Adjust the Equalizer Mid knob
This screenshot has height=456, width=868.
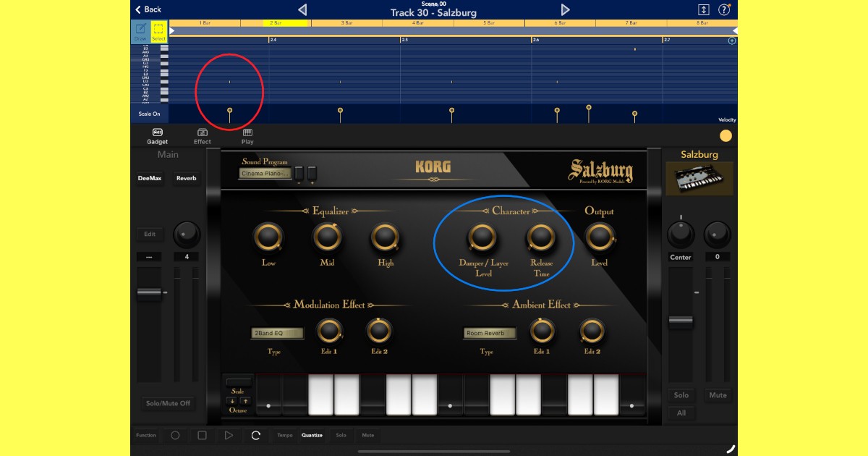coord(327,237)
